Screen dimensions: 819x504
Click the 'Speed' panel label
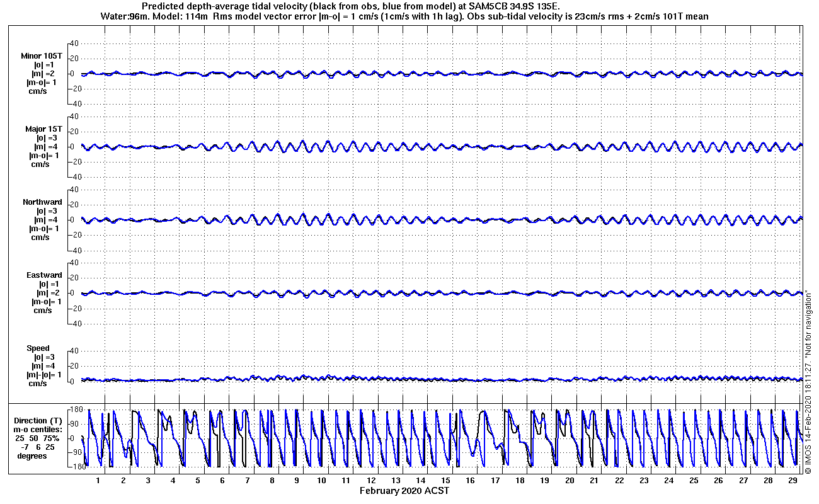pos(38,348)
